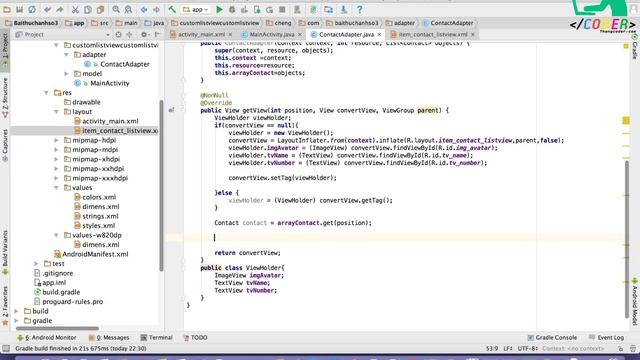Screen dimensions: 640x360
Task: Open the Terminal tool tab
Action: coord(156,338)
